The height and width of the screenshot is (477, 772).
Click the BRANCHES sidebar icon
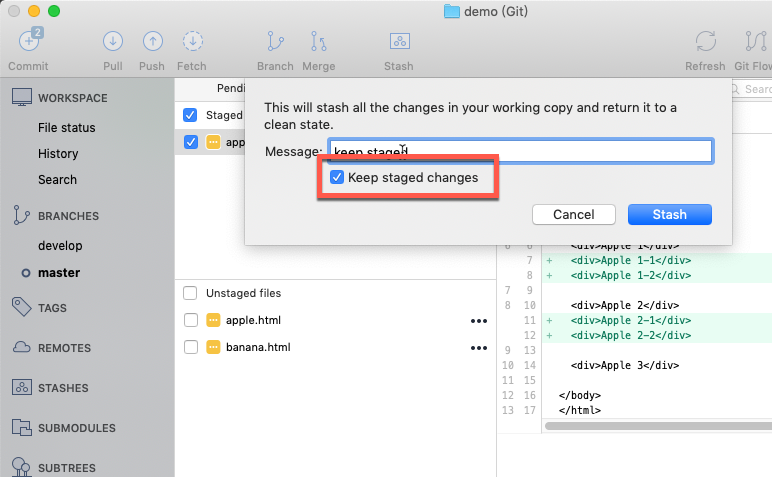tap(21, 215)
